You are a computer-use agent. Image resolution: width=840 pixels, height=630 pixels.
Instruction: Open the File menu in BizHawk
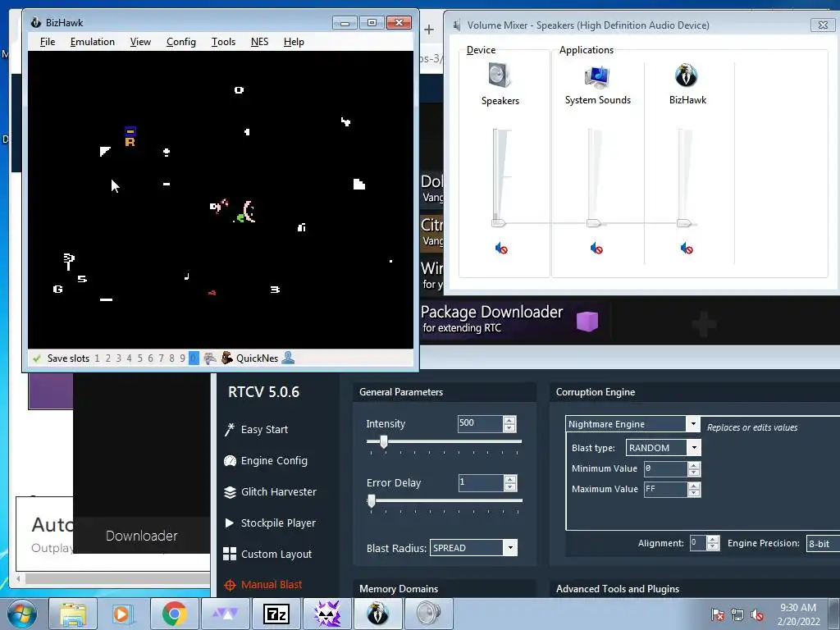(47, 42)
